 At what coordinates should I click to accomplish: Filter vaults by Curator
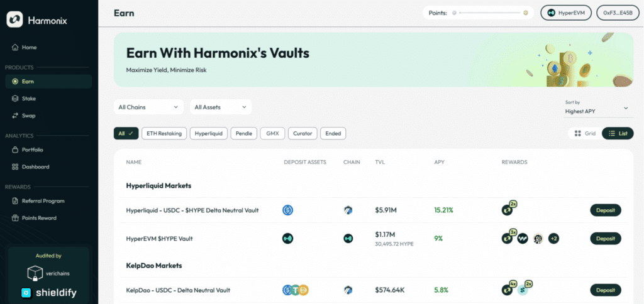click(x=303, y=133)
